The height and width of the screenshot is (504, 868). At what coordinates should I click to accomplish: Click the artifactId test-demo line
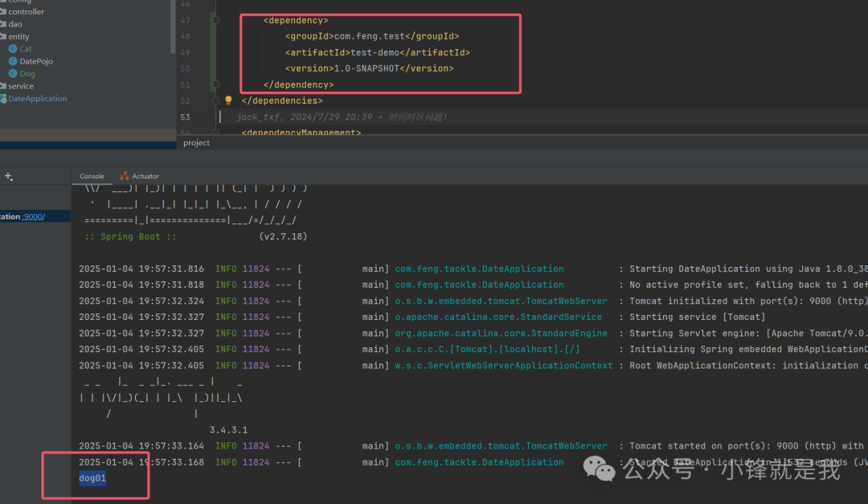click(378, 52)
